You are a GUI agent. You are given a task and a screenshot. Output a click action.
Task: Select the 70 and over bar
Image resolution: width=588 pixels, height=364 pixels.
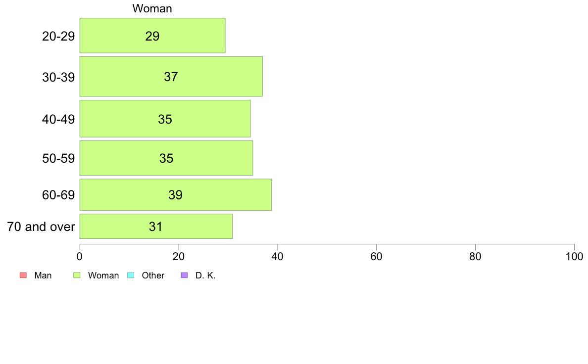(x=156, y=227)
